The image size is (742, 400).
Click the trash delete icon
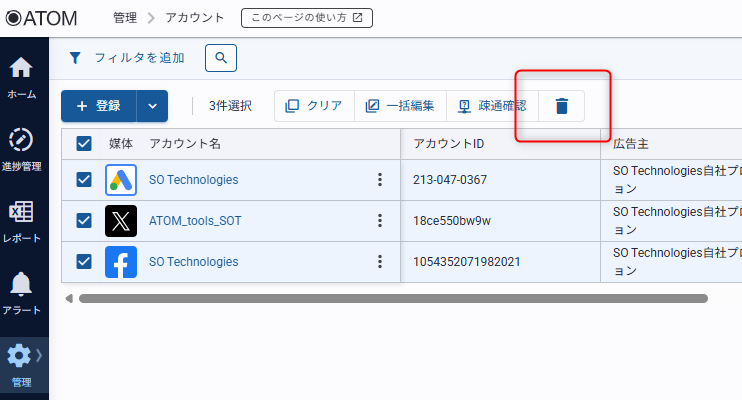point(561,106)
